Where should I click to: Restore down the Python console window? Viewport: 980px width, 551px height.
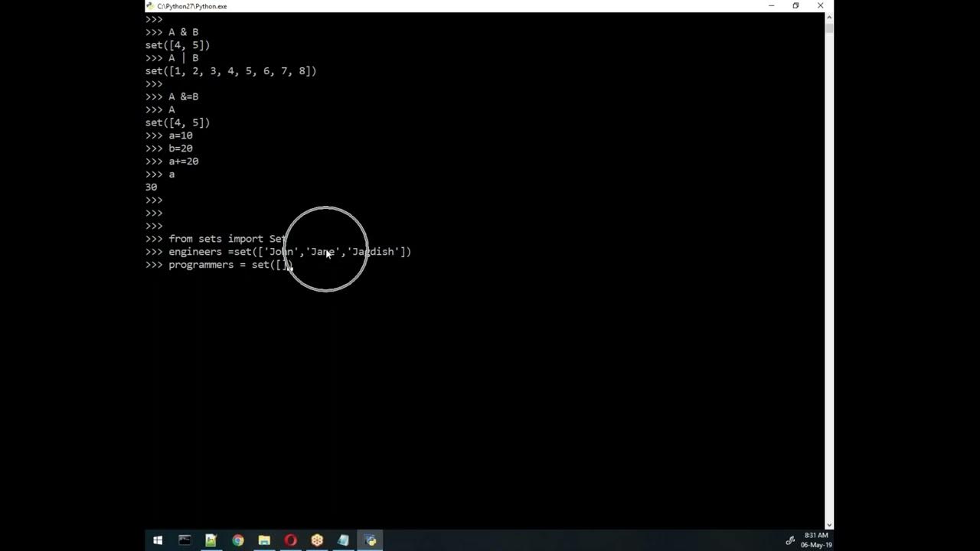point(795,6)
